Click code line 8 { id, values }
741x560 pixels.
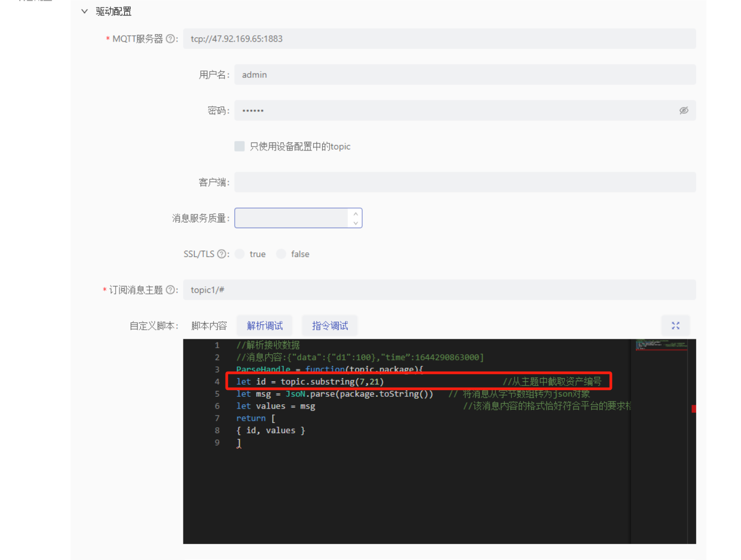coord(271,430)
